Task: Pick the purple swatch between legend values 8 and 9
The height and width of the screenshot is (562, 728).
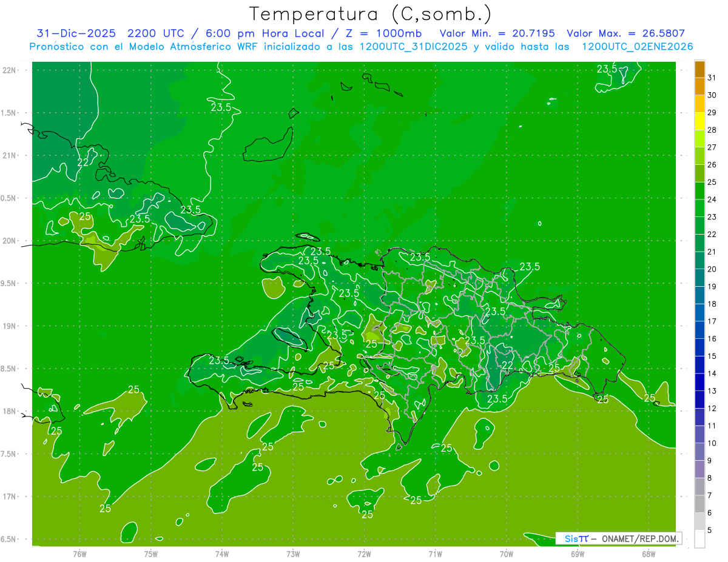Action: (x=699, y=469)
